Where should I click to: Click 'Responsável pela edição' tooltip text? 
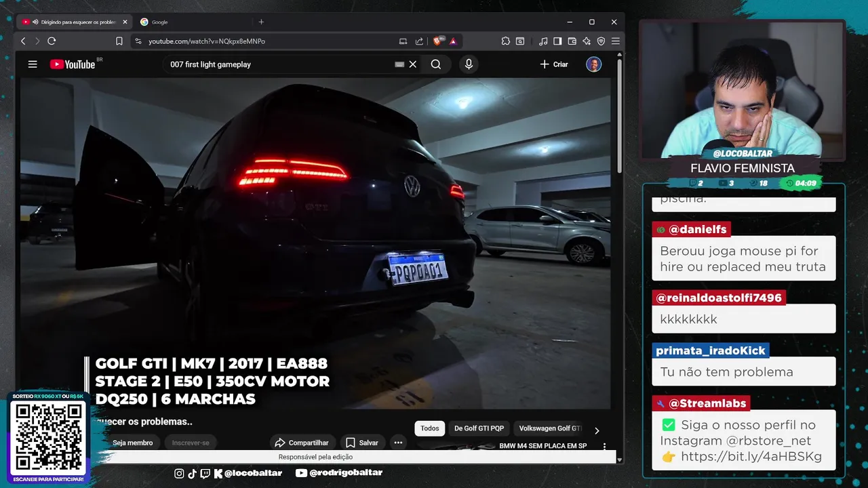click(315, 457)
